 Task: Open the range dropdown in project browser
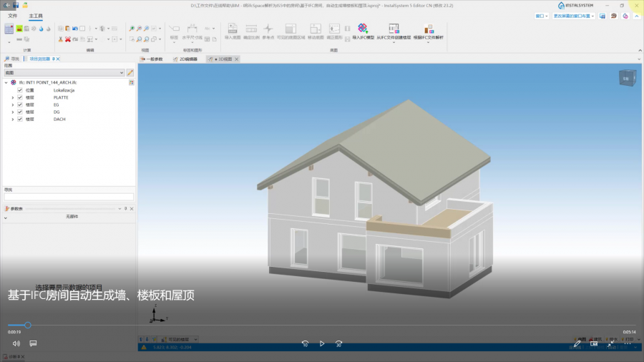pyautogui.click(x=121, y=72)
